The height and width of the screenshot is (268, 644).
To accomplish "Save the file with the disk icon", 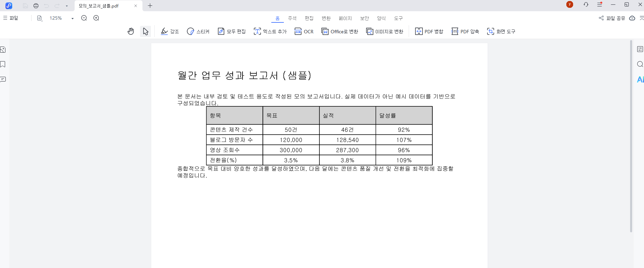I will point(25,6).
